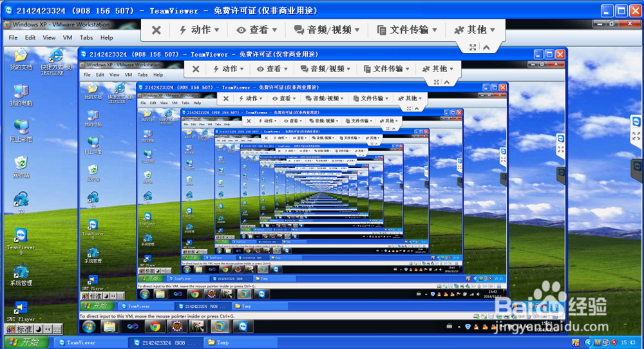
Task: Select TeamViewer 9 icon on outermost desktop
Action: point(21,242)
